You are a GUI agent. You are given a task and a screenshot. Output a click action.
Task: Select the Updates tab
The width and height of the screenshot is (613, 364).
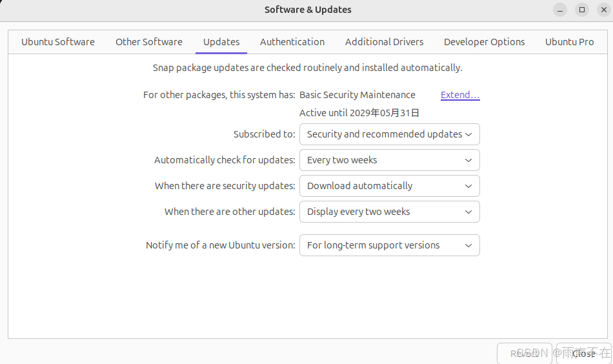(221, 42)
